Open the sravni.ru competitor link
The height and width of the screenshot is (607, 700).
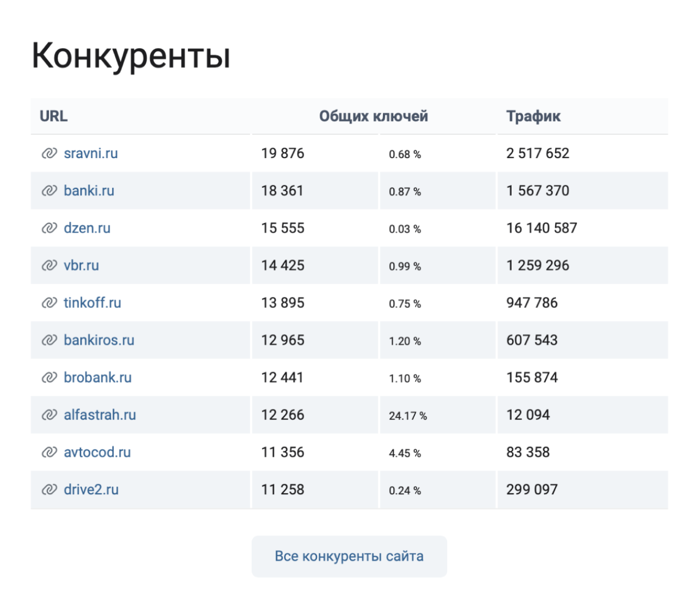click(x=91, y=153)
